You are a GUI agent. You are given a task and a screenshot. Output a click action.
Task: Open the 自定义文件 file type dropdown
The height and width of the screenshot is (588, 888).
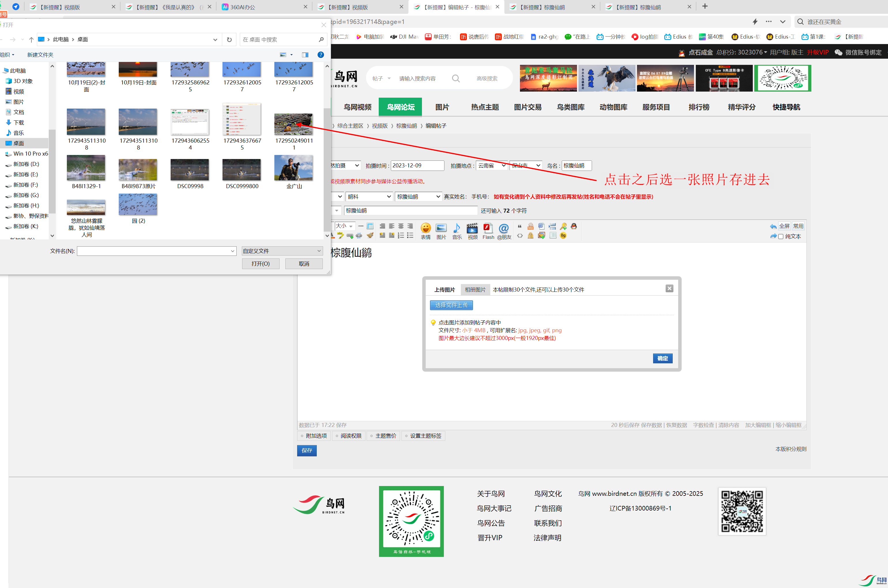(x=282, y=251)
